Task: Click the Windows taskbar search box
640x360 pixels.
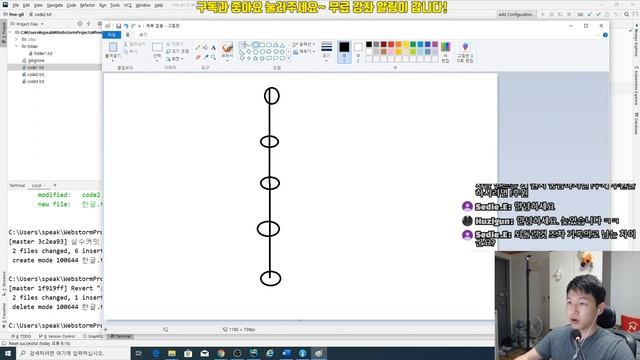Action: (x=73, y=353)
